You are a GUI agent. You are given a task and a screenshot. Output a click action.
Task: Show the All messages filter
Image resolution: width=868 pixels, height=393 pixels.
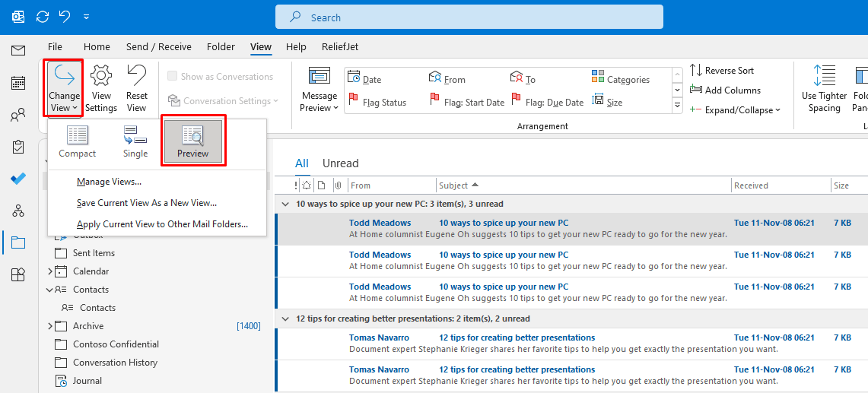302,163
